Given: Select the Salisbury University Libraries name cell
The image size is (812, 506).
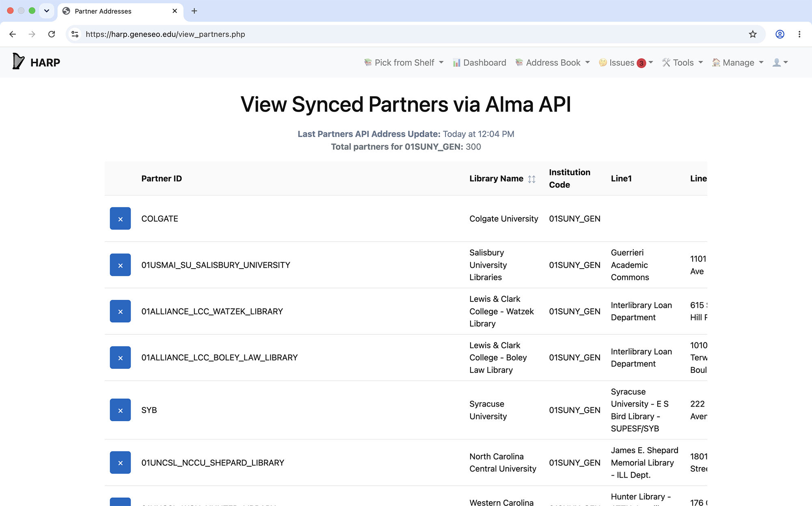Looking at the screenshot, I should click(488, 265).
